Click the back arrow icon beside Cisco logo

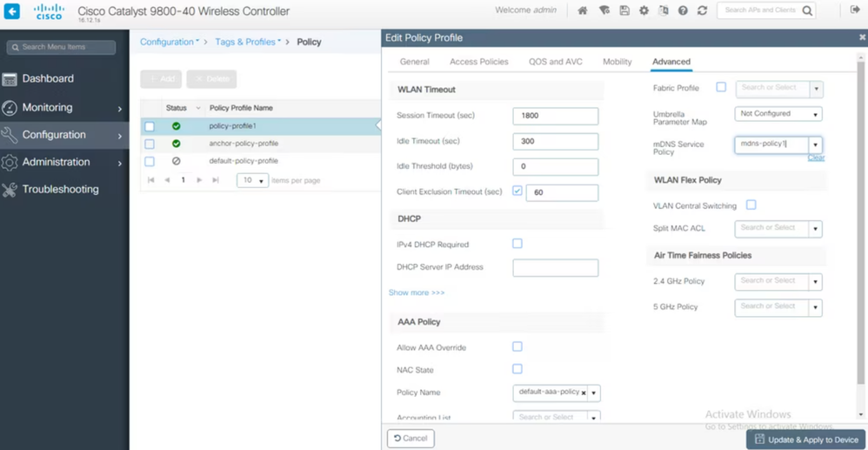coord(11,11)
